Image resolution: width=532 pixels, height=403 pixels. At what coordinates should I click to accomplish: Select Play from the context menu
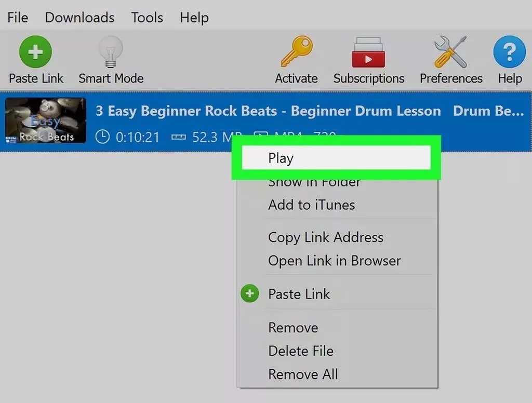click(281, 157)
